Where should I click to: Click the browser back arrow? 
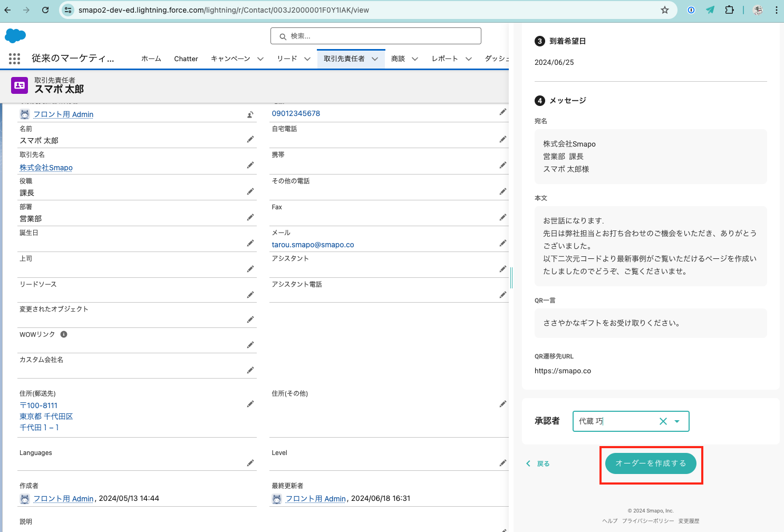7,10
